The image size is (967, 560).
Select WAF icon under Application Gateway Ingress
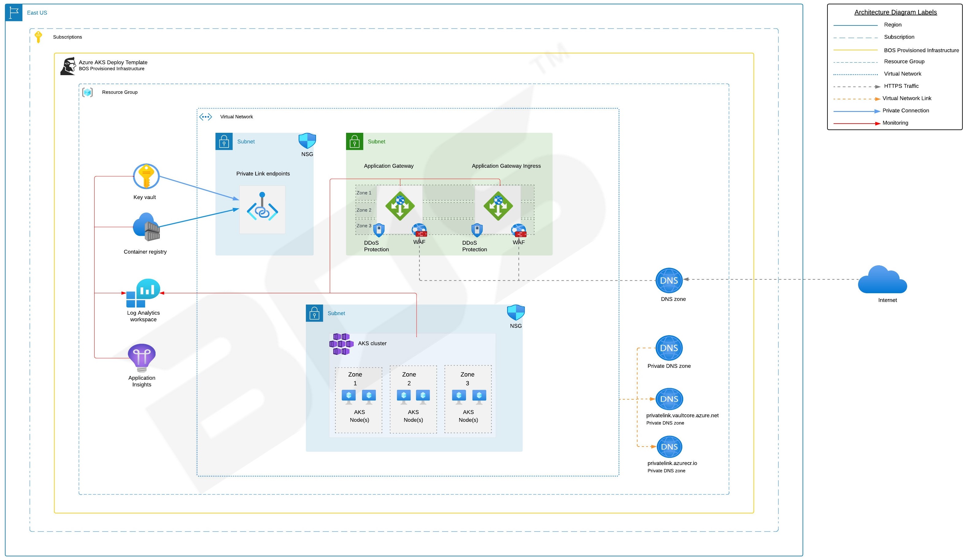click(519, 231)
